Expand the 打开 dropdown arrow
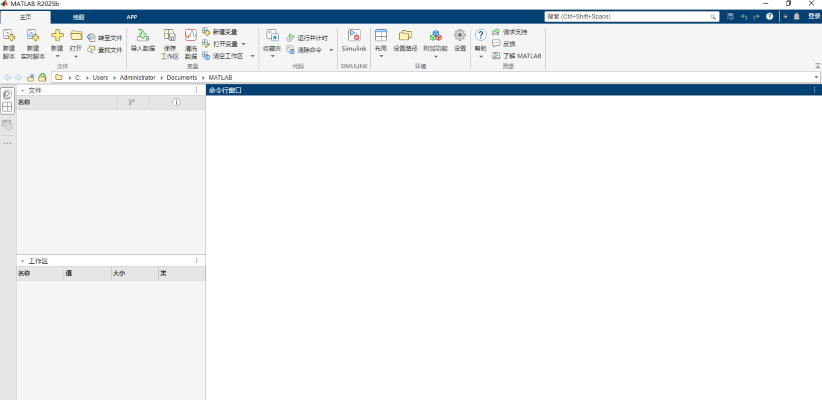The width and height of the screenshot is (822, 400). pyautogui.click(x=76, y=57)
